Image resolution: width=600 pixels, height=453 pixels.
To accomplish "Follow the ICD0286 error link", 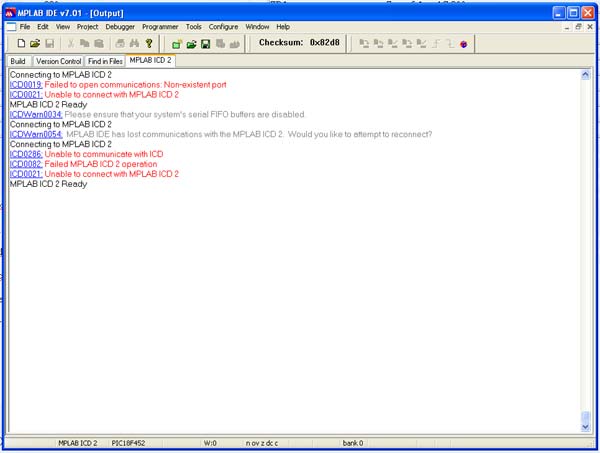I will click(26, 155).
